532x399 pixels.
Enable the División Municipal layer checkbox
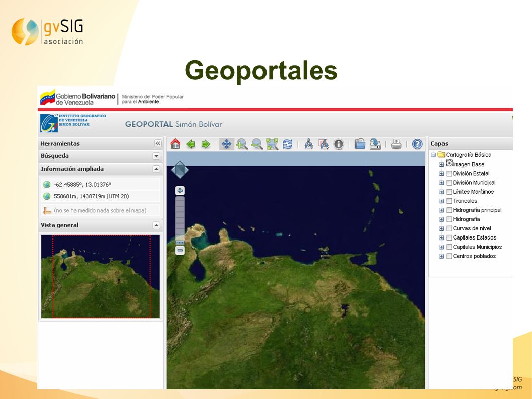click(x=449, y=183)
